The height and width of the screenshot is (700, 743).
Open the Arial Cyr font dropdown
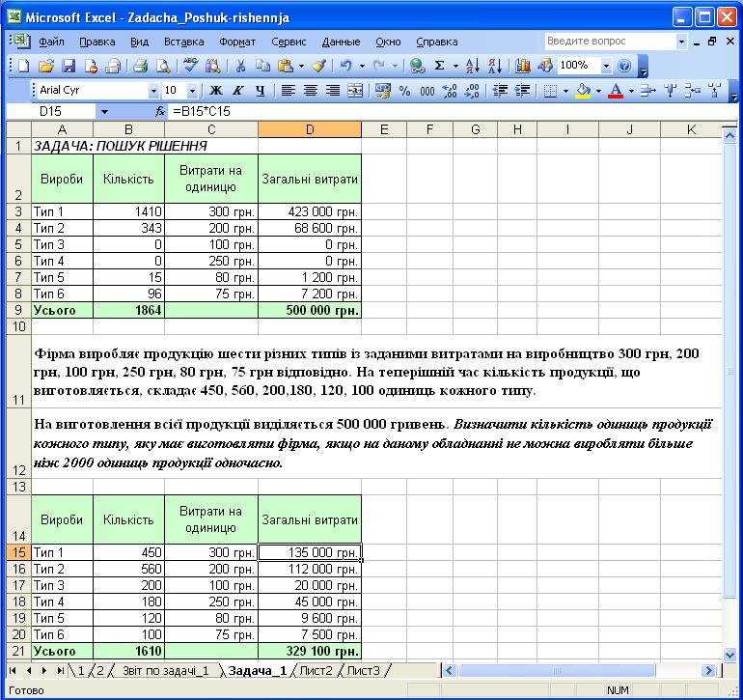tap(153, 90)
